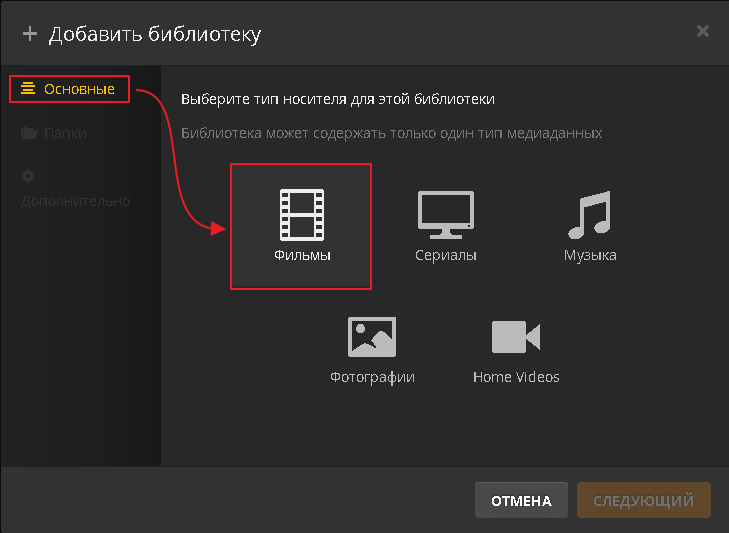
Task: Click 'Библиотека может содержать только один тип' hint
Action: pyautogui.click(x=391, y=133)
